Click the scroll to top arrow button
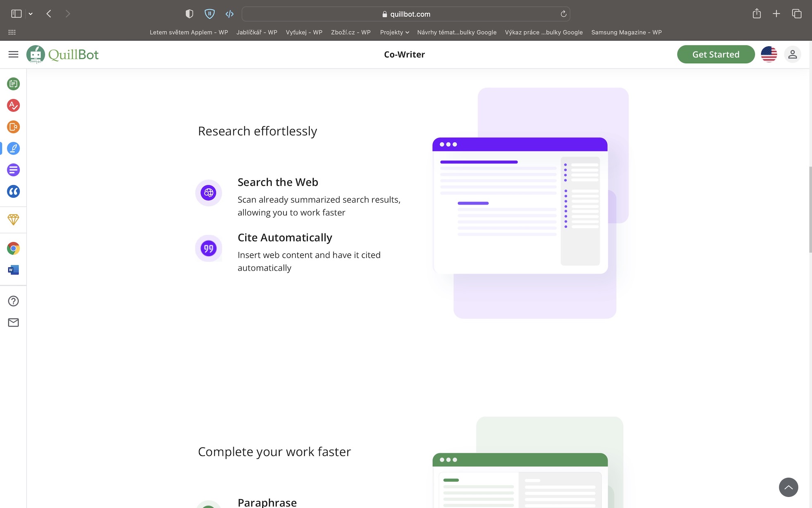Viewport: 812px width, 508px height. click(788, 487)
